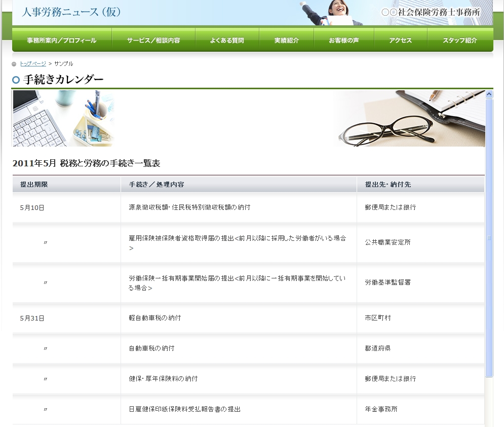Click the 労働保険一括有期事業開始届の提出 cell
The height and width of the screenshot is (427, 504).
[x=238, y=283]
